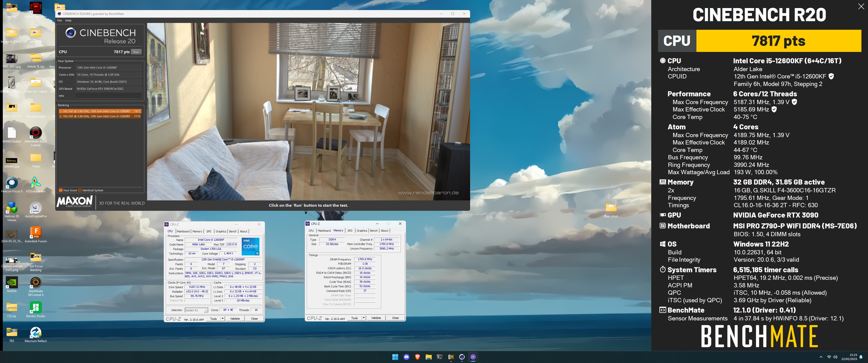
Task: Click Close button in right CPU-Z window
Action: point(396,318)
